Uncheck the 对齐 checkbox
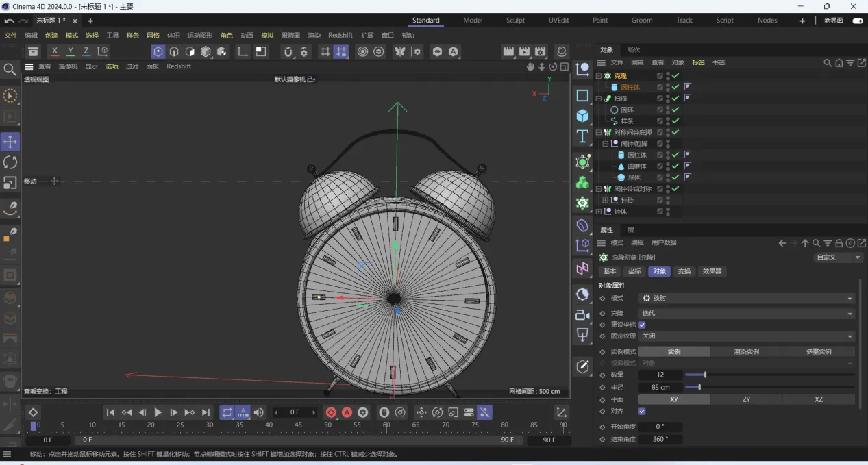Viewport: 868px width, 465px height. 642,411
